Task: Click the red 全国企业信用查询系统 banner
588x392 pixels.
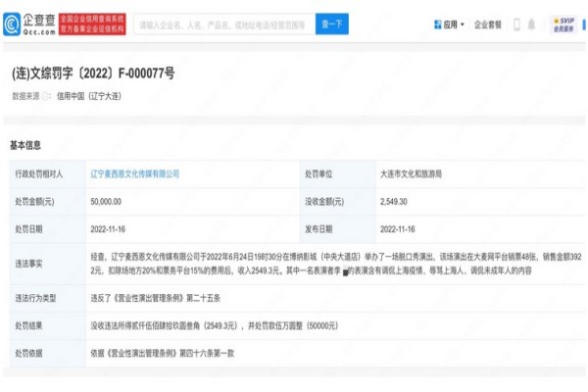Action: point(92,24)
